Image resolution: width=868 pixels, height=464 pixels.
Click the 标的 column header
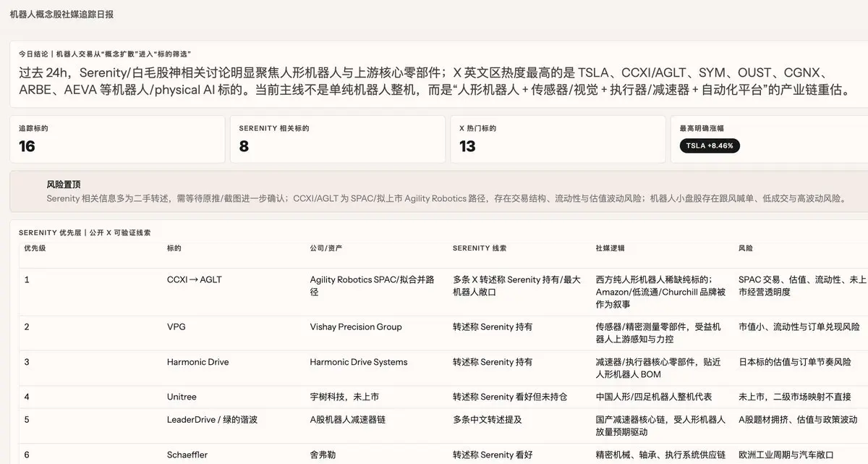174,248
